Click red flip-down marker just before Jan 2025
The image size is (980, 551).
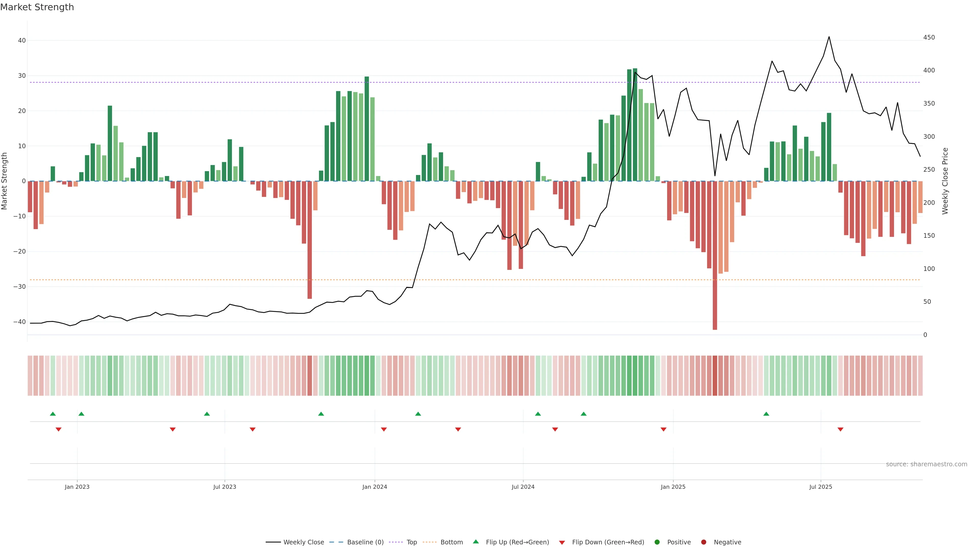coord(664,429)
